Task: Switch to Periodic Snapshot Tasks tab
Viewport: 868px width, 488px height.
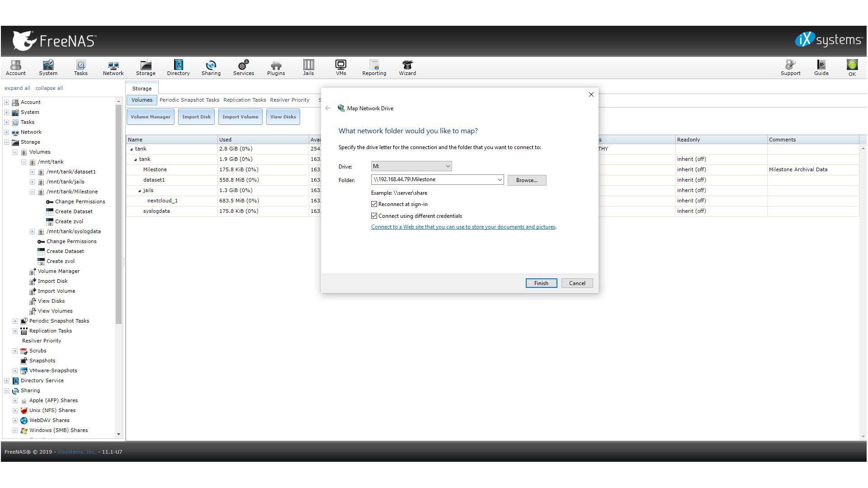Action: [189, 100]
